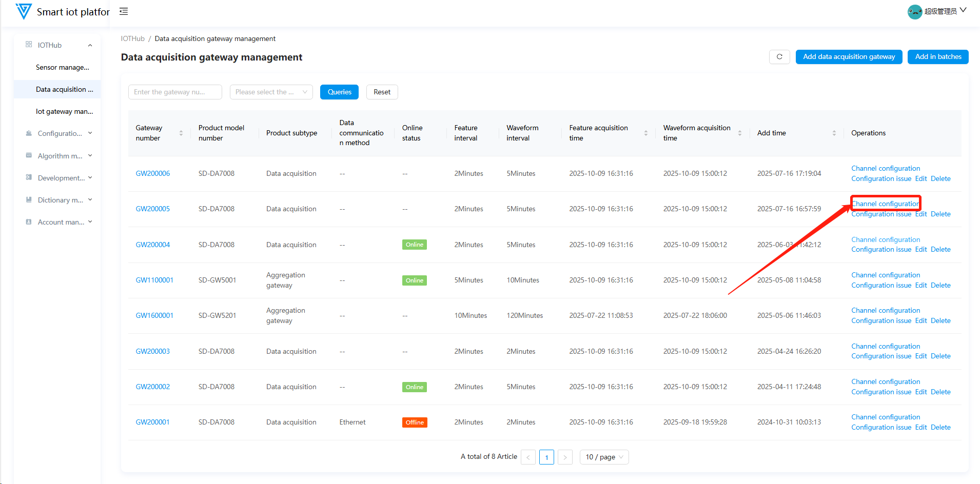Click the Smart iot platform logo icon
Screen dimensions: 980x484
pos(24,11)
